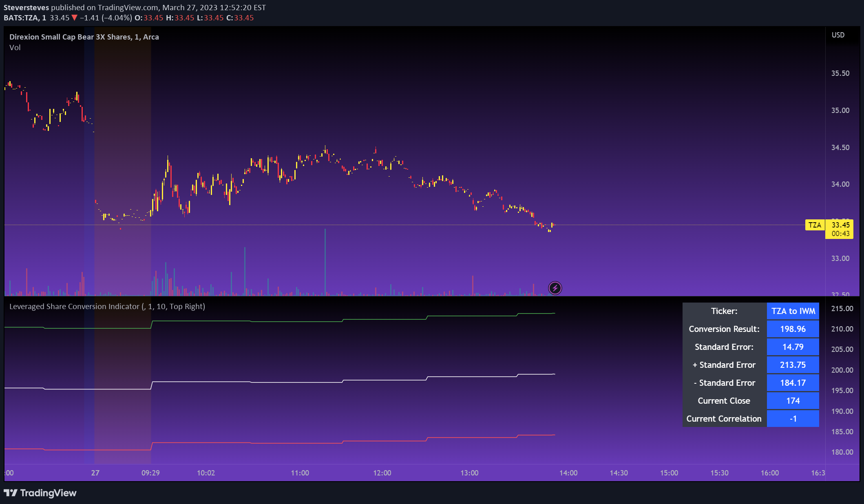The height and width of the screenshot is (504, 864).
Task: Click the TZA yellow price label
Action: point(815,225)
